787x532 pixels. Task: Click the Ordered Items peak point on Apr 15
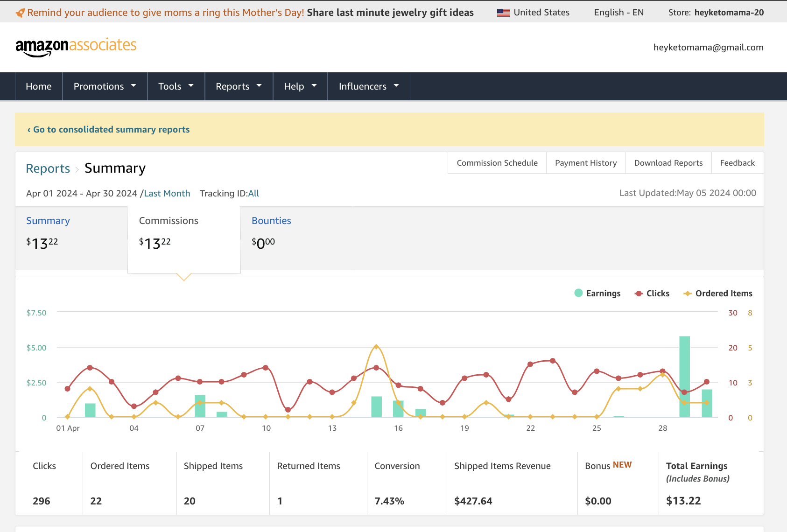click(376, 347)
